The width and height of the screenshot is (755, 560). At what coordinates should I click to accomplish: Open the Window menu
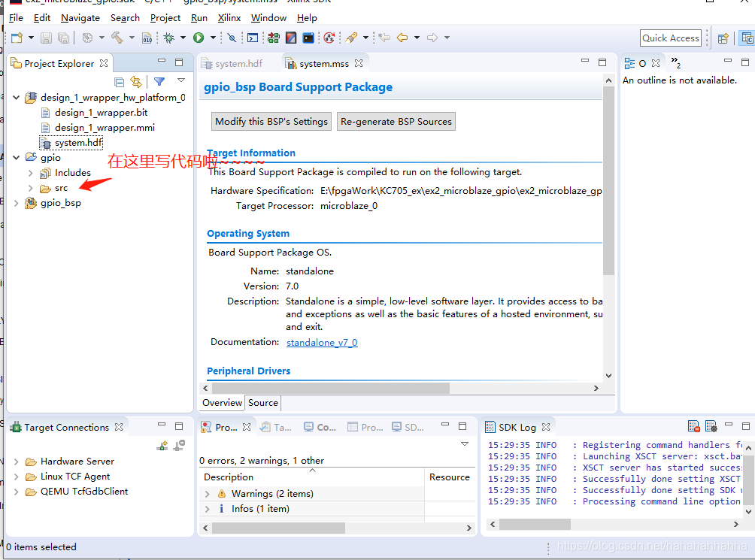(x=268, y=18)
